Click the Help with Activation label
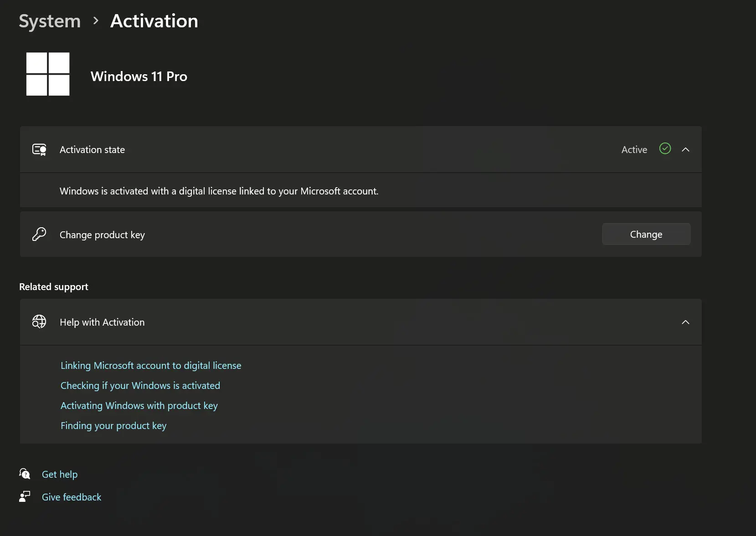The image size is (756, 536). coord(102,322)
